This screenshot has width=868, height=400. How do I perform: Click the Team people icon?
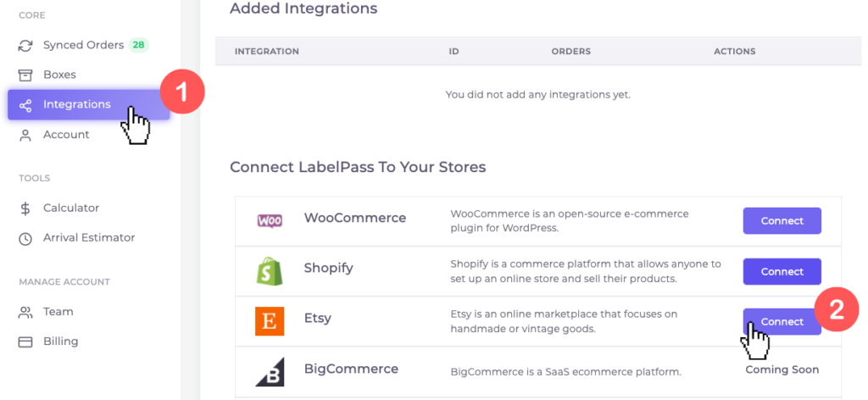click(25, 312)
